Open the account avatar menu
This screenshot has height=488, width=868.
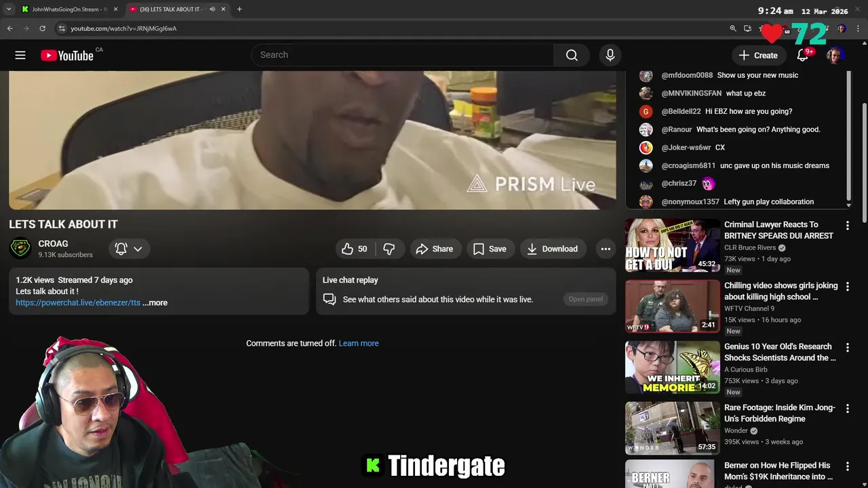point(835,56)
